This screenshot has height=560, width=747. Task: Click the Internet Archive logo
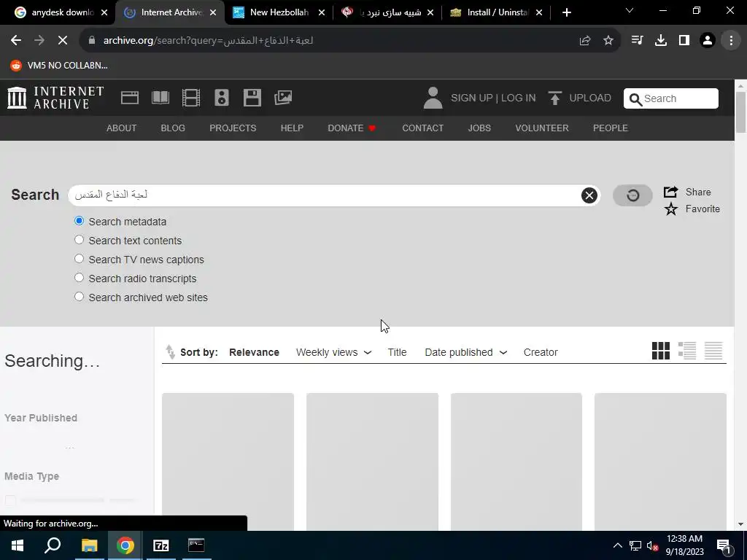55,98
